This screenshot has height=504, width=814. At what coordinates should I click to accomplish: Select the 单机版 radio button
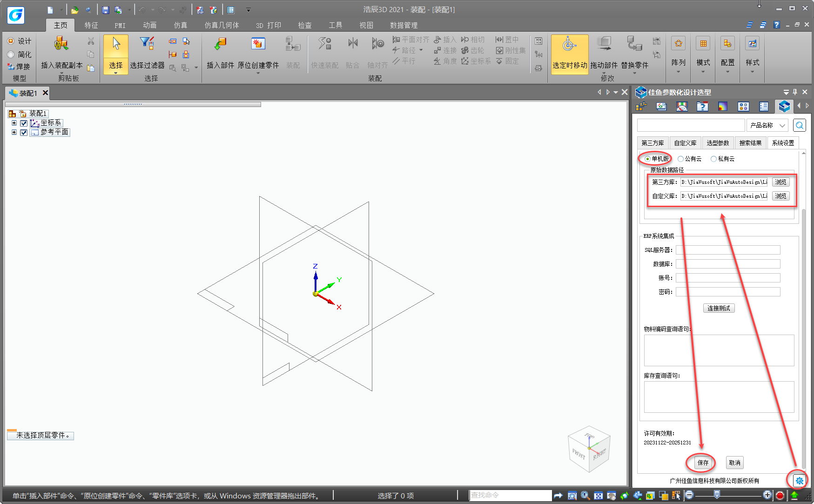647,159
